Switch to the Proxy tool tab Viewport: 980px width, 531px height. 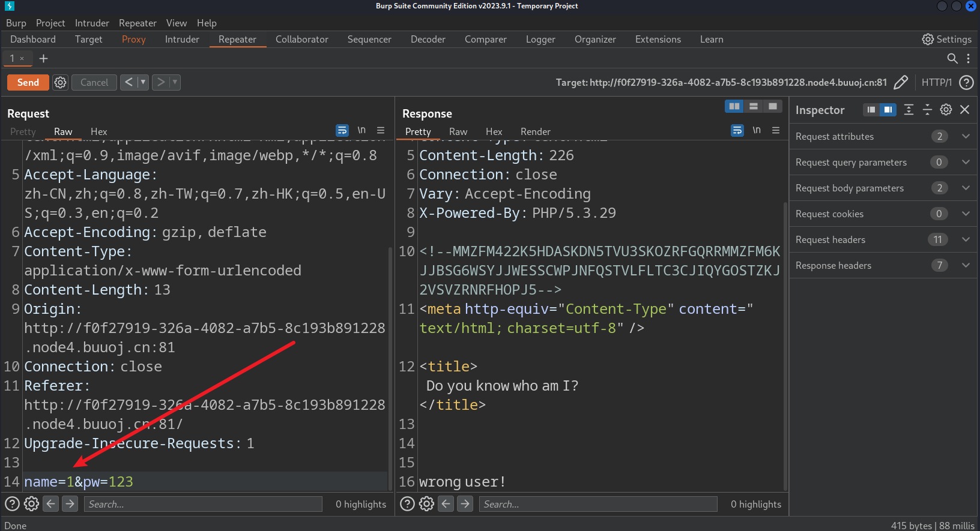pos(133,39)
